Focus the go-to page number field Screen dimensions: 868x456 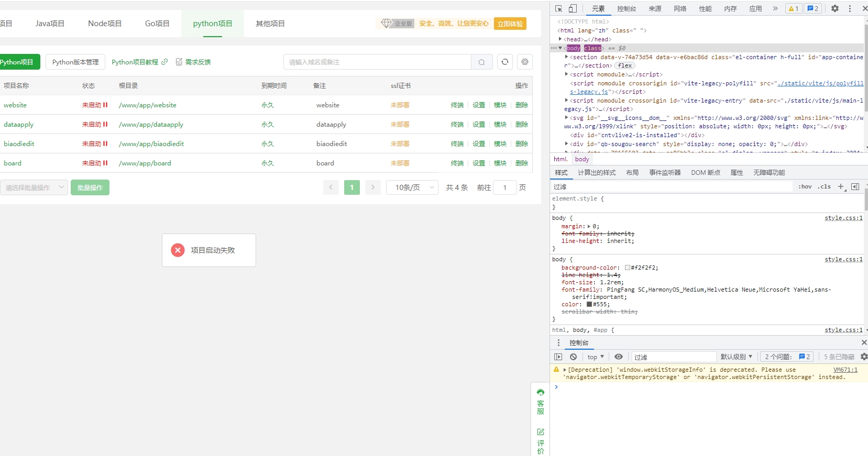pyautogui.click(x=505, y=187)
